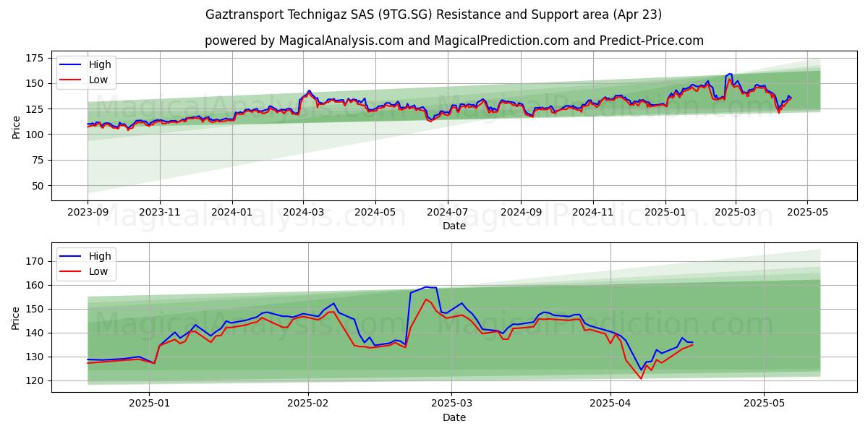
Task: Click the '2025-03' label on bottom chart axis
Action: pyautogui.click(x=451, y=404)
